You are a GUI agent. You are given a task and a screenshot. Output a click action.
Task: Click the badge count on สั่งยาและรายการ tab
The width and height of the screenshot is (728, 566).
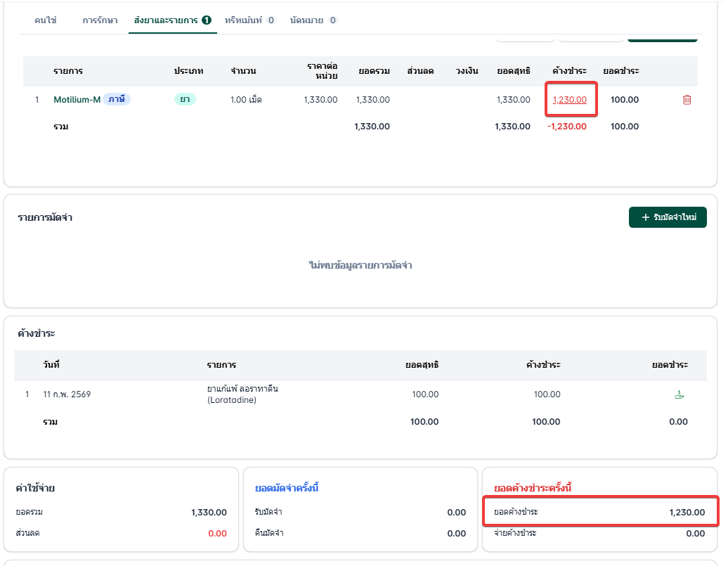click(207, 20)
